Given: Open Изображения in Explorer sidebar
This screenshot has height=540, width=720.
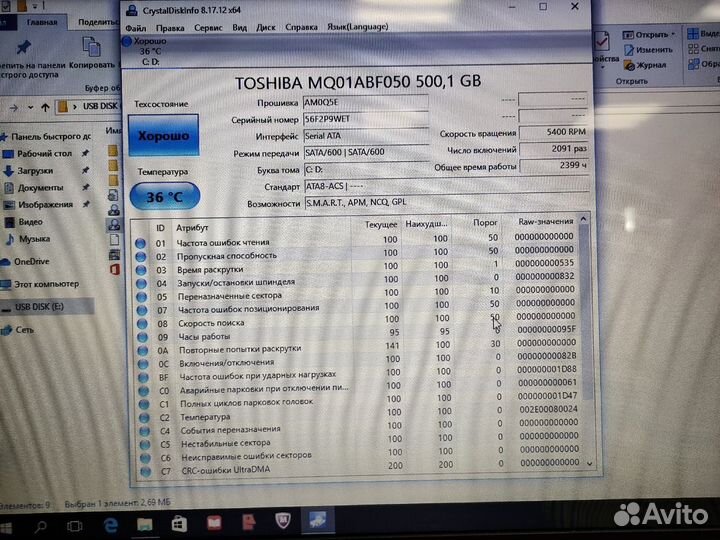Looking at the screenshot, I should pos(45,205).
